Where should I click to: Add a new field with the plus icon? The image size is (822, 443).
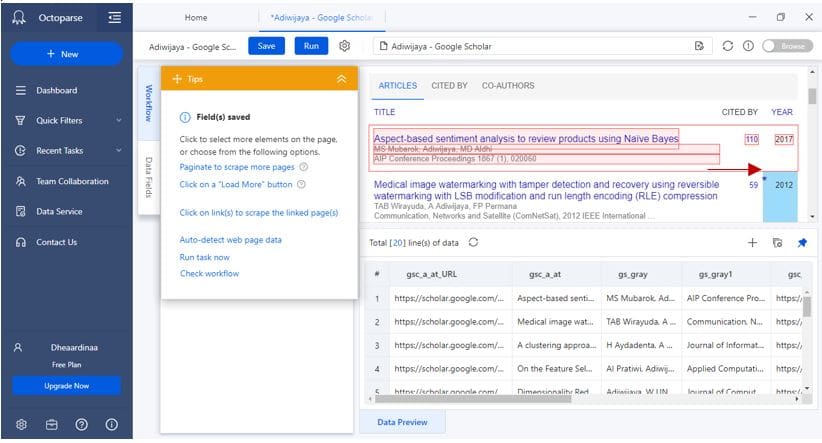coord(752,242)
